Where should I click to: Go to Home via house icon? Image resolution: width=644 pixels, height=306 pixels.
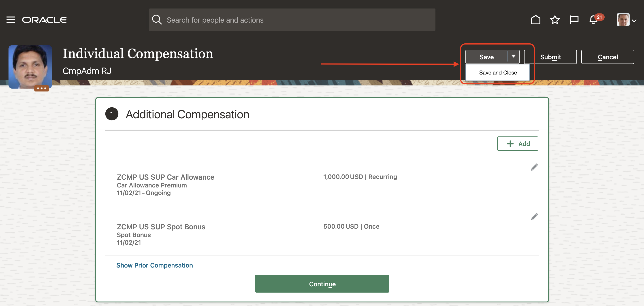535,20
